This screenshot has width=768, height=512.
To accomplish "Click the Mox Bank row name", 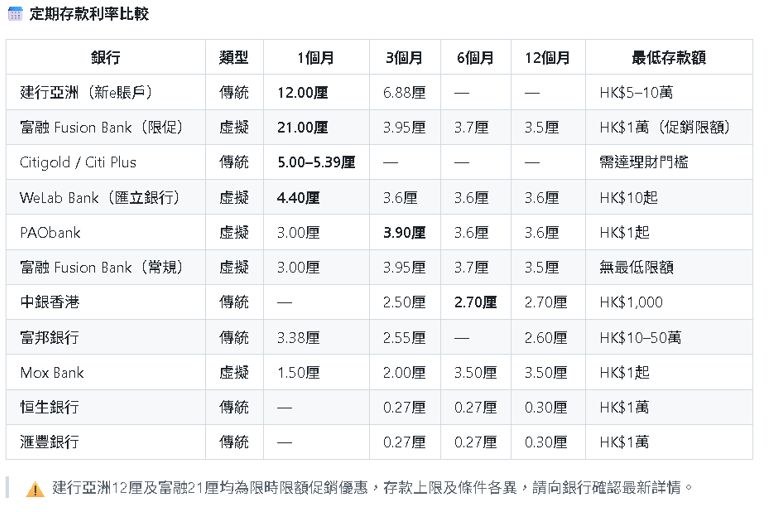I will (52, 373).
